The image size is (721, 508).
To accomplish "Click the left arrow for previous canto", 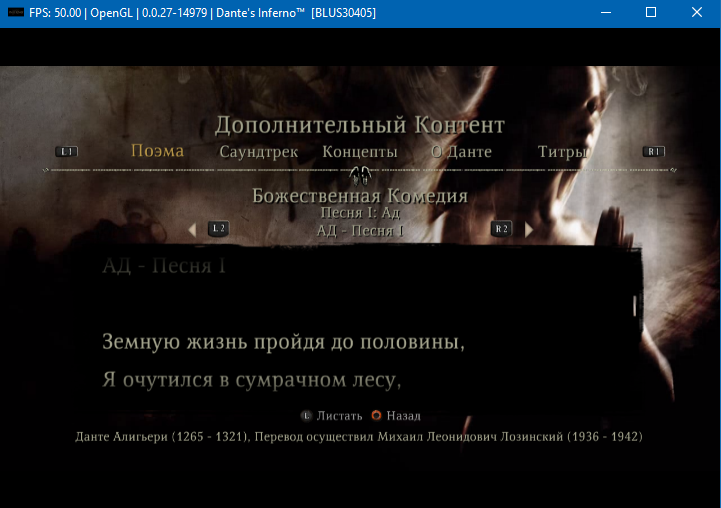I will [192, 229].
